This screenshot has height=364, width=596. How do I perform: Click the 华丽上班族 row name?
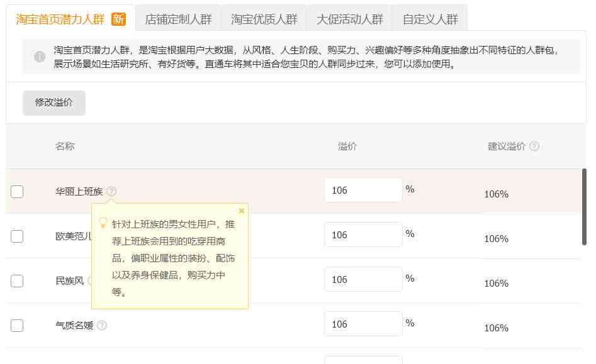tap(79, 191)
